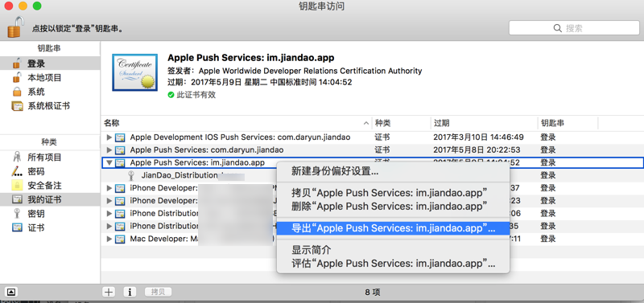Collapse Apple Push Services: im.jiandao.app row
This screenshot has width=644, height=303.
[109, 163]
